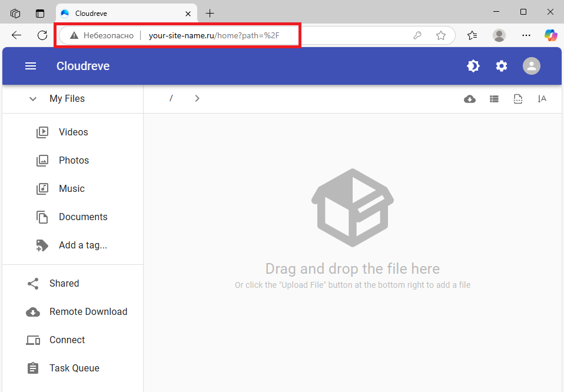Open the Videos category
This screenshot has height=392, width=564.
[x=74, y=132]
